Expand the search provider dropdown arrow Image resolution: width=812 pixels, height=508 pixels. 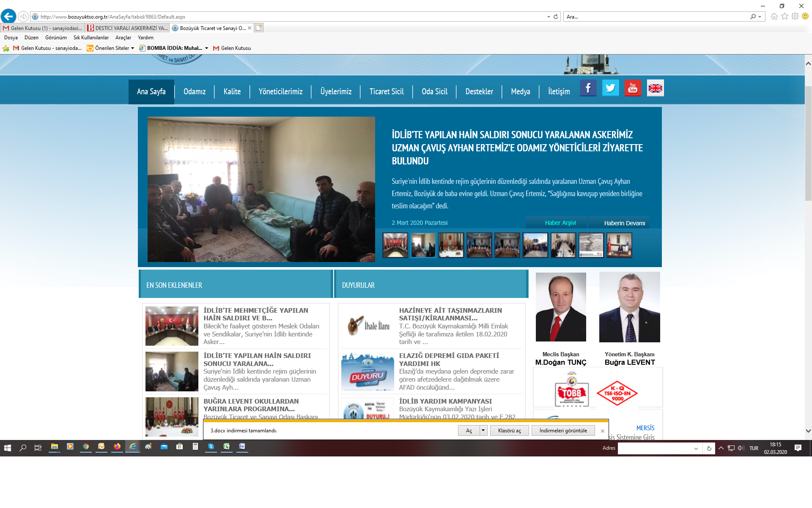(x=760, y=17)
